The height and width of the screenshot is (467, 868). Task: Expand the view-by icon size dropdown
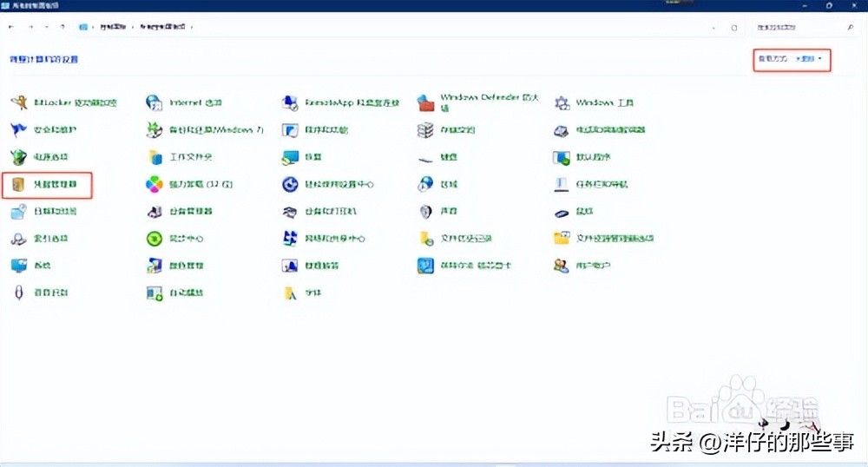click(x=808, y=59)
